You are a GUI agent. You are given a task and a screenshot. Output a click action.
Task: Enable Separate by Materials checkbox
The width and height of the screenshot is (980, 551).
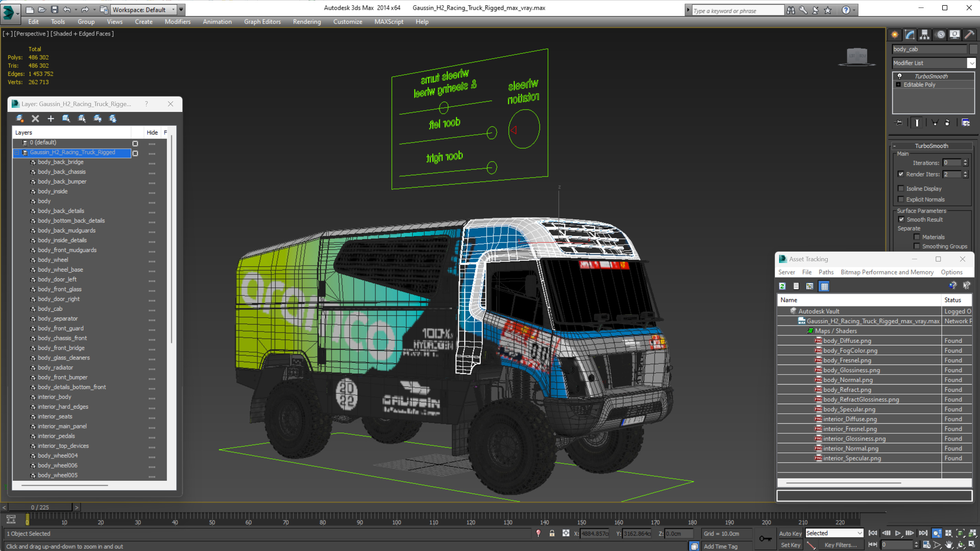coord(916,237)
